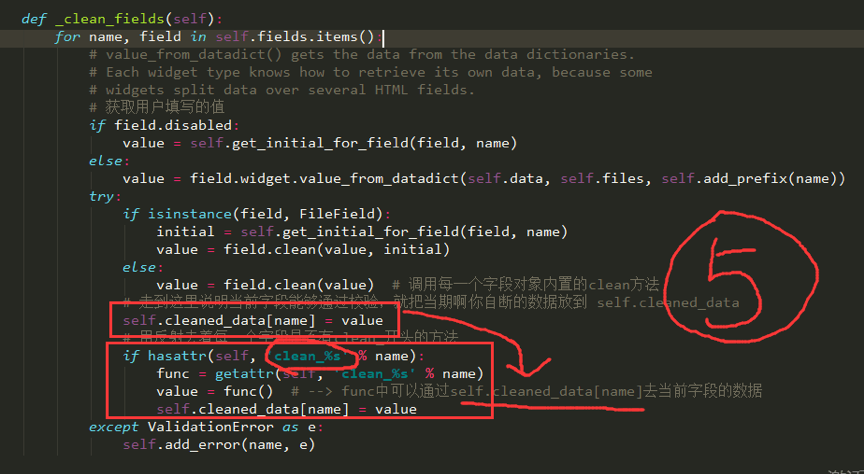The height and width of the screenshot is (474, 864).
Task: Click field.clean(value, initial) call
Action: tap(336, 250)
